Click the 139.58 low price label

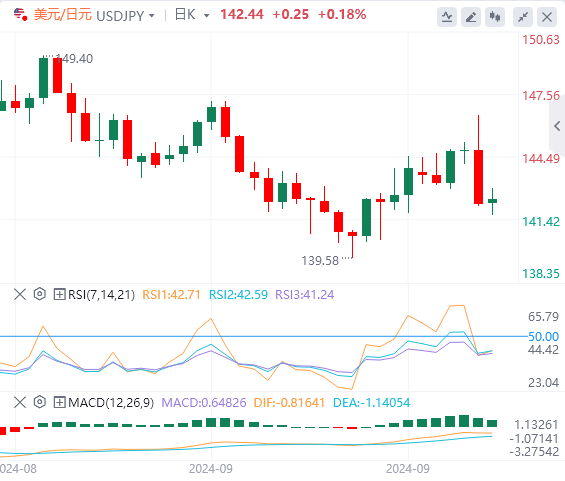coord(320,260)
